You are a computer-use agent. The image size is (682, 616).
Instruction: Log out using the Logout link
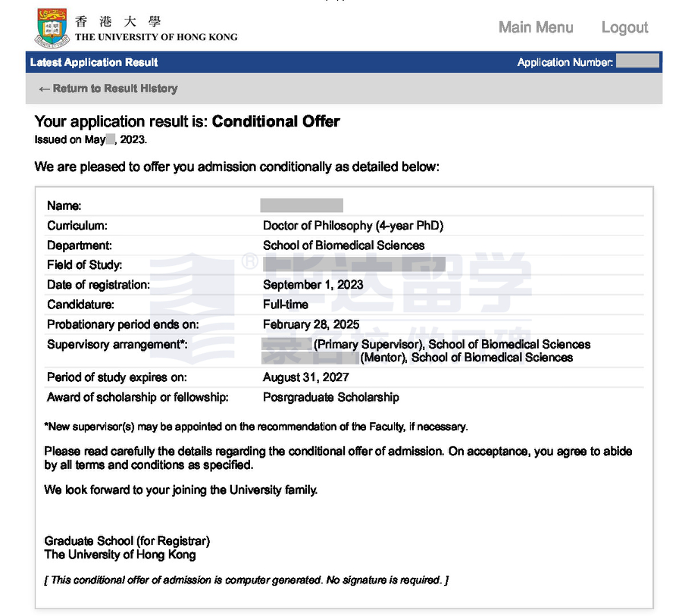click(x=624, y=27)
